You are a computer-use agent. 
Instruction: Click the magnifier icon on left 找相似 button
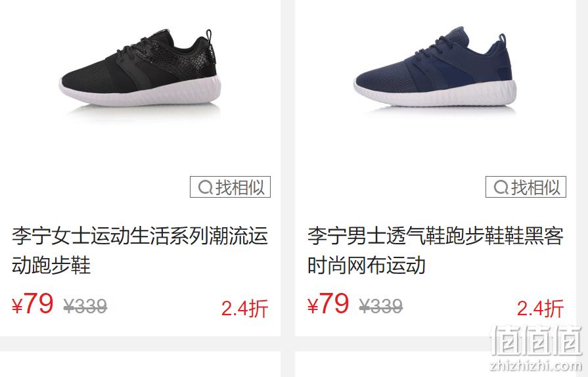(205, 187)
